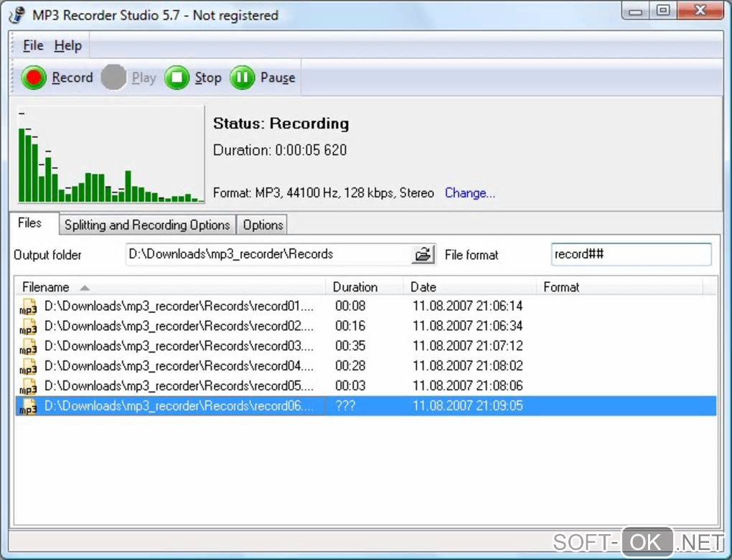732x560 pixels.
Task: Click the mp3 icon of record05 row
Action: 28,387
